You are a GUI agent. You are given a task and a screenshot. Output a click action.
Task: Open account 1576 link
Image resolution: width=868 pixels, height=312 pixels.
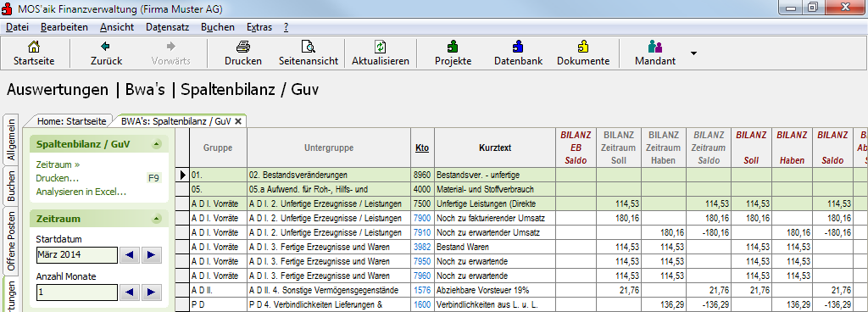pyautogui.click(x=422, y=290)
